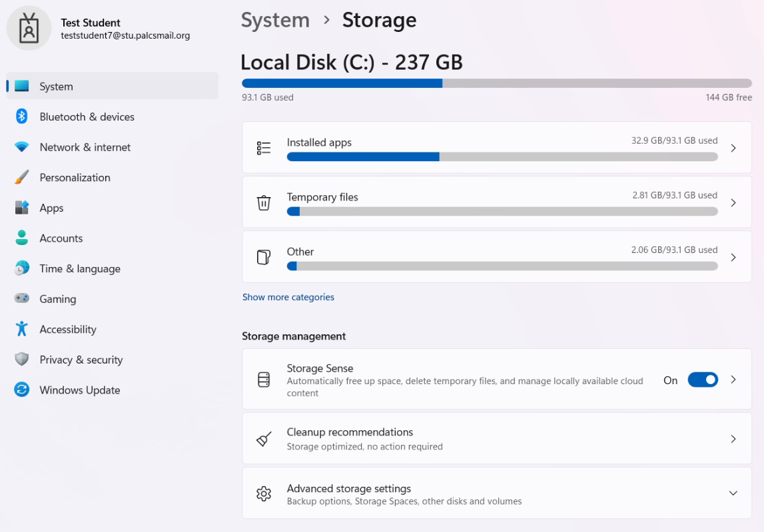Click the Local Disk (C:) - 237 GB heading
Screen dimensions: 764x532
(351, 63)
